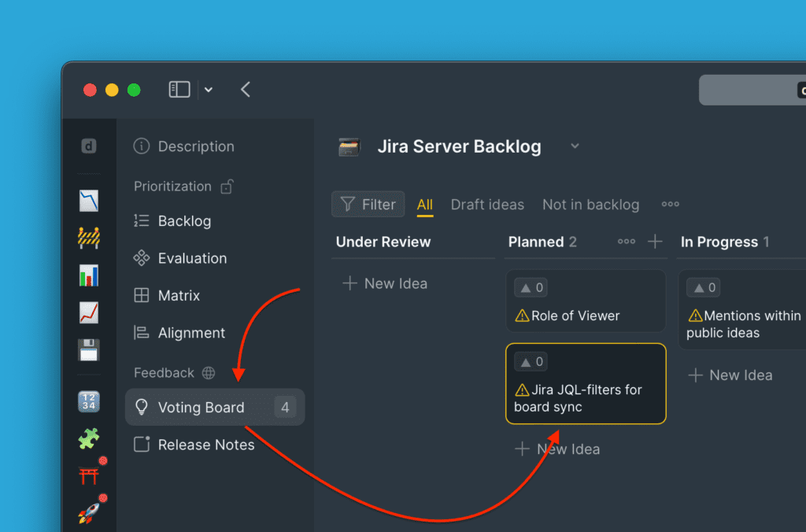
Task: Switch to the Draft ideas tab
Action: click(x=487, y=205)
